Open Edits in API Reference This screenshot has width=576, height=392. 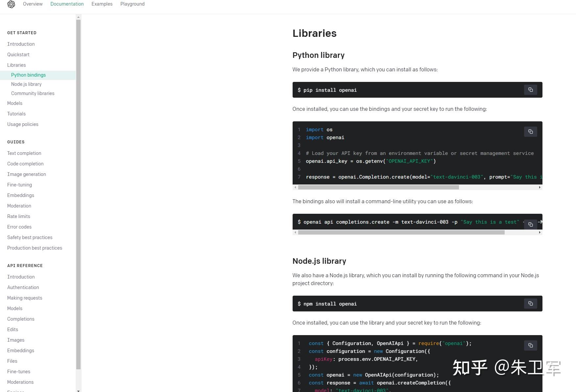(13, 330)
